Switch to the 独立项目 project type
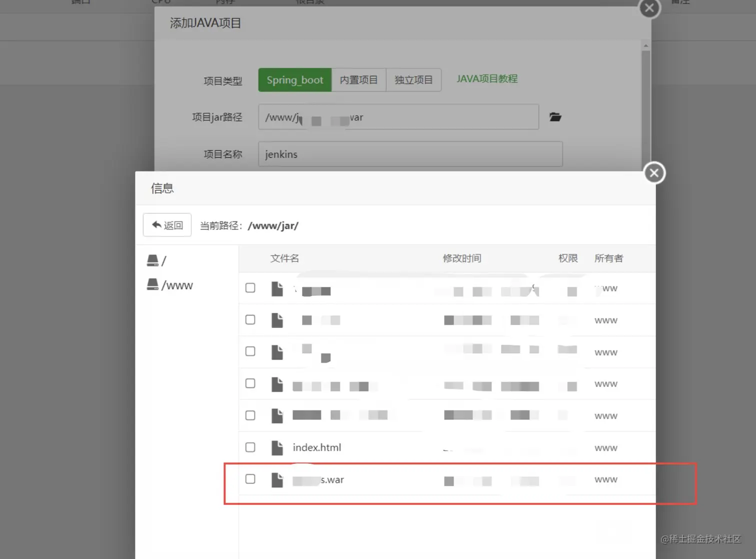 413,80
